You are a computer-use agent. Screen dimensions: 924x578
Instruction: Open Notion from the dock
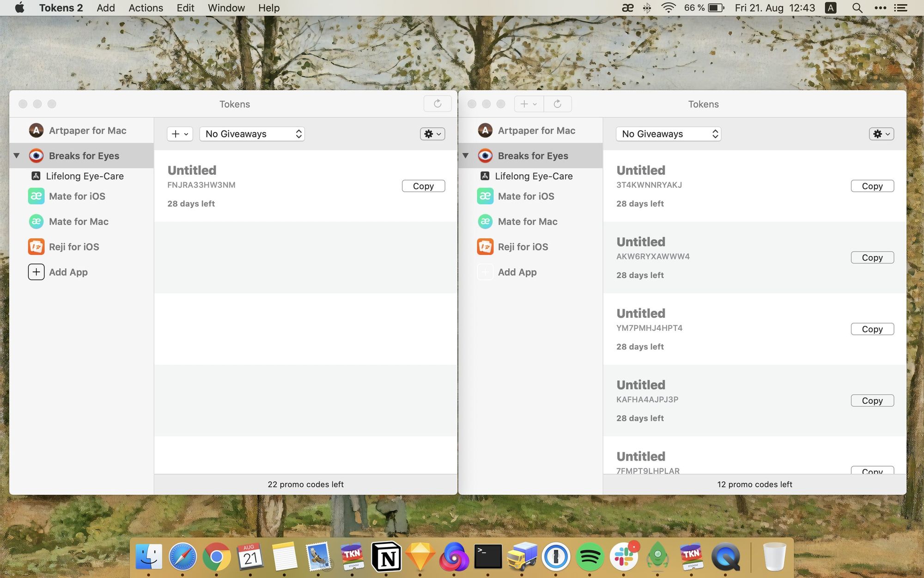pyautogui.click(x=386, y=557)
